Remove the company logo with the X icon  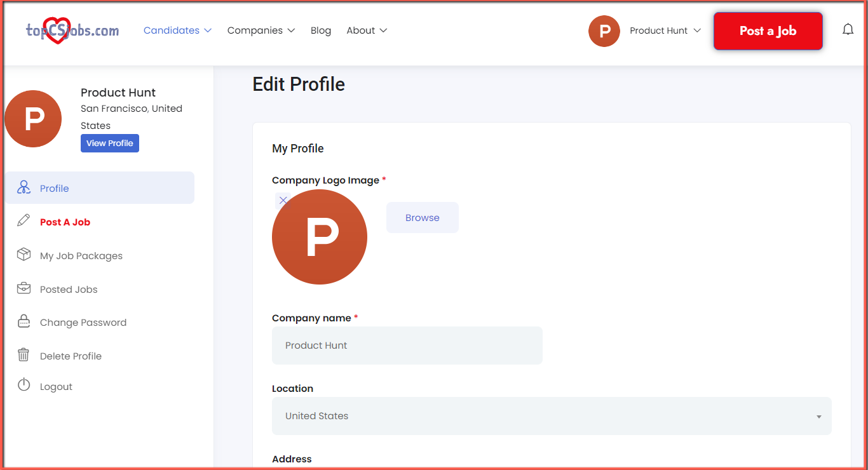point(283,201)
